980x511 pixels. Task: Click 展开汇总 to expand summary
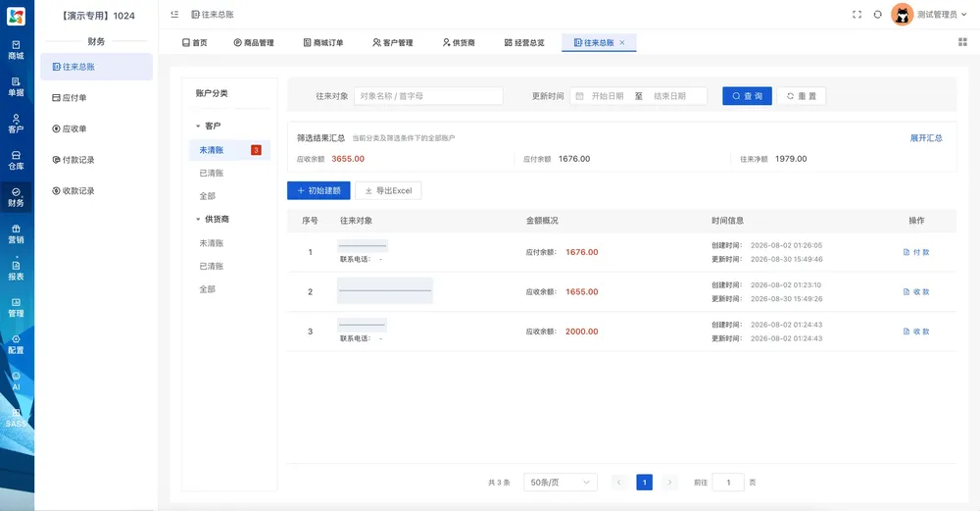click(x=926, y=137)
